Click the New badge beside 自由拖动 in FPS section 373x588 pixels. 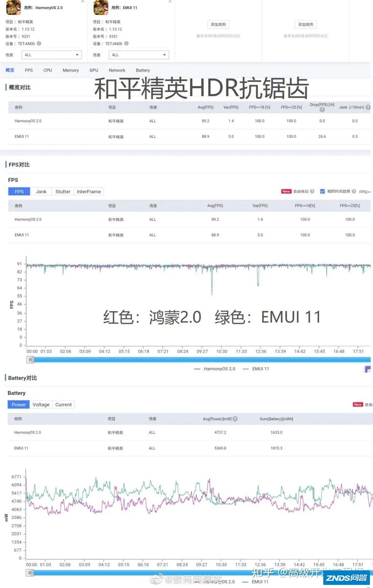(x=286, y=191)
